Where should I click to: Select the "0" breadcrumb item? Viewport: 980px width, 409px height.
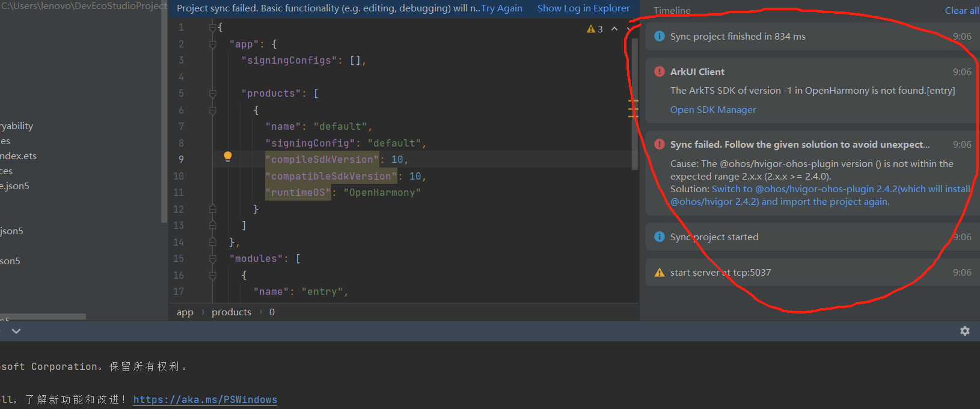click(272, 312)
